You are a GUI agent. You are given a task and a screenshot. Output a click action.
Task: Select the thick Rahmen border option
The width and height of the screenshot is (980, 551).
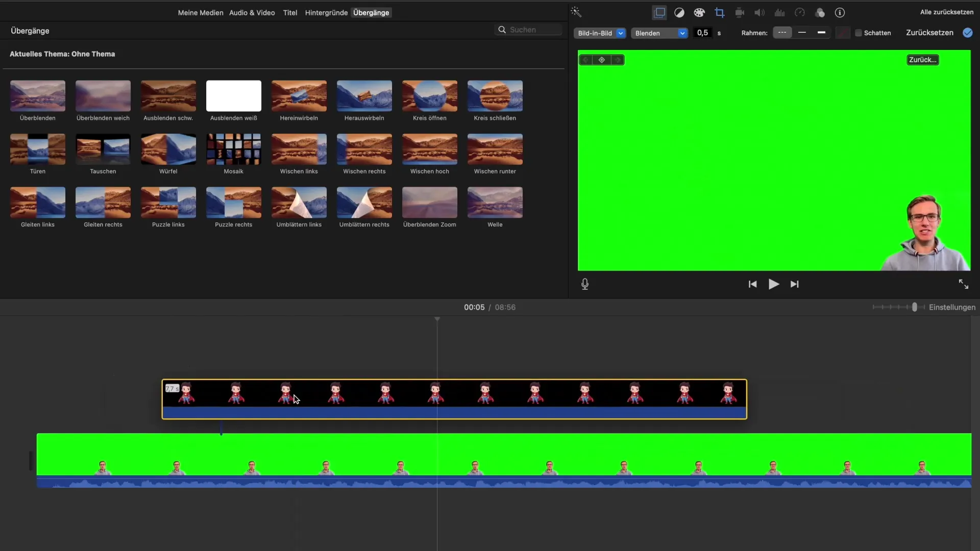click(x=821, y=33)
